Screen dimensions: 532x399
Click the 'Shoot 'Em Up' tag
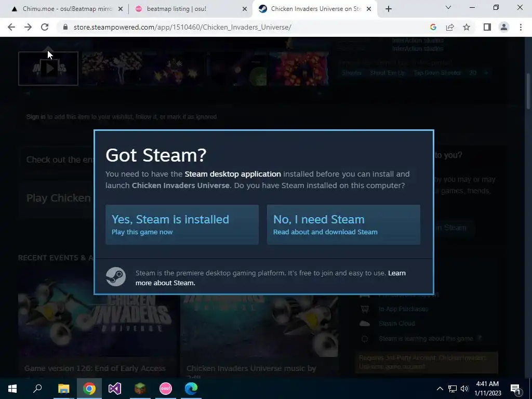(387, 73)
